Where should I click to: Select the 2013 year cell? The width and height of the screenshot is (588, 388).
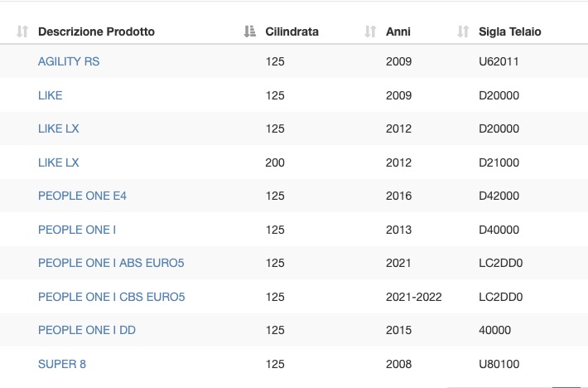[398, 230]
